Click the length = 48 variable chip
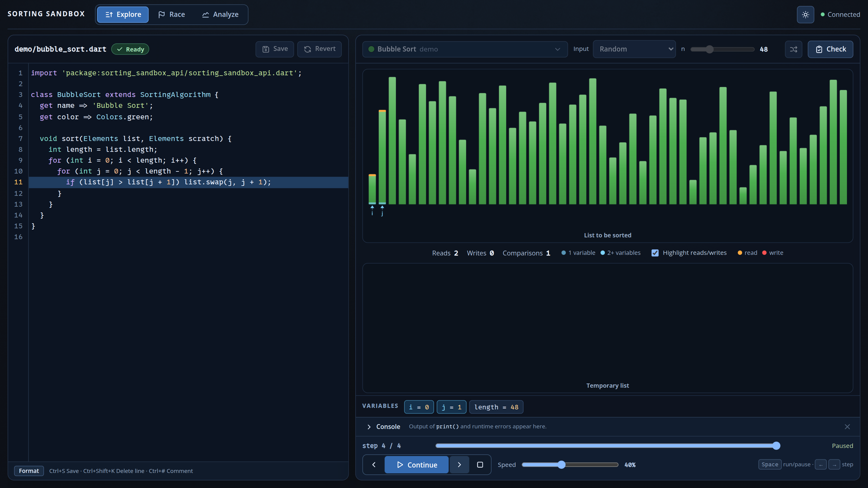 pyautogui.click(x=496, y=407)
